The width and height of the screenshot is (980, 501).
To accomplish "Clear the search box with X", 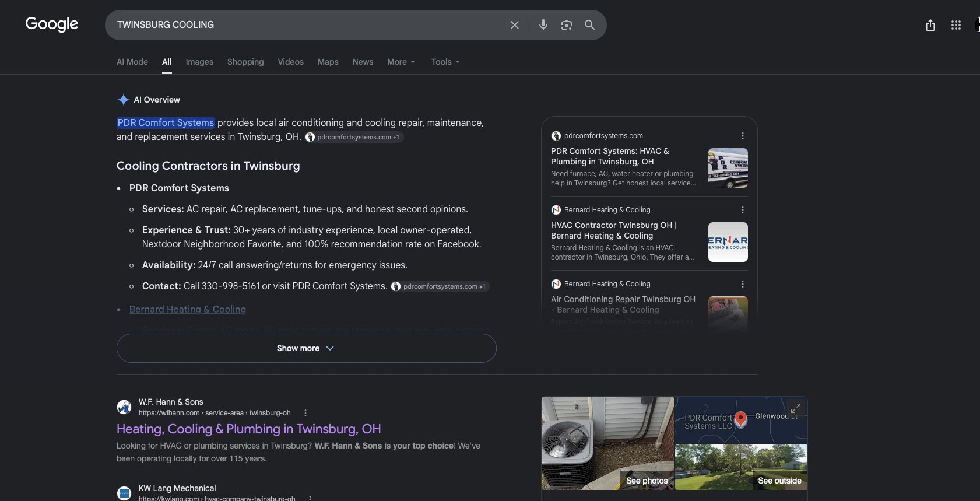I will point(515,25).
